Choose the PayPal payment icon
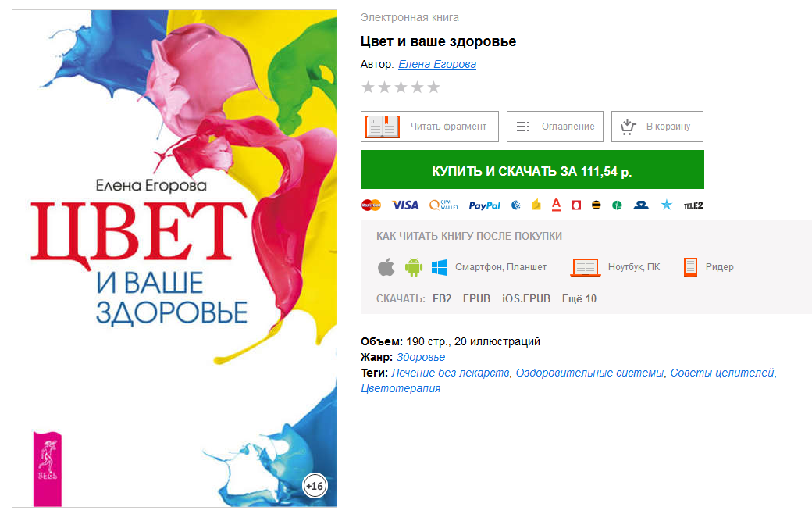Screen dimensions: 812x514 coord(484,205)
